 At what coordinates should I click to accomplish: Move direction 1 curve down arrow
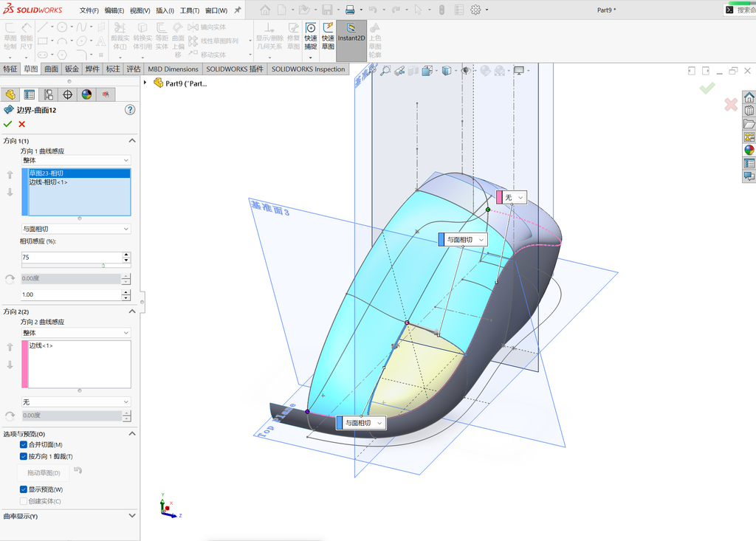(x=10, y=192)
